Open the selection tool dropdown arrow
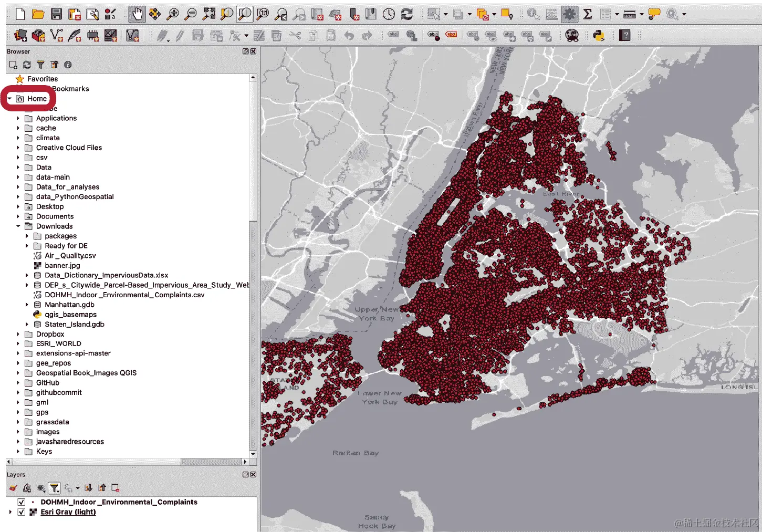The image size is (762, 532). coord(445,14)
